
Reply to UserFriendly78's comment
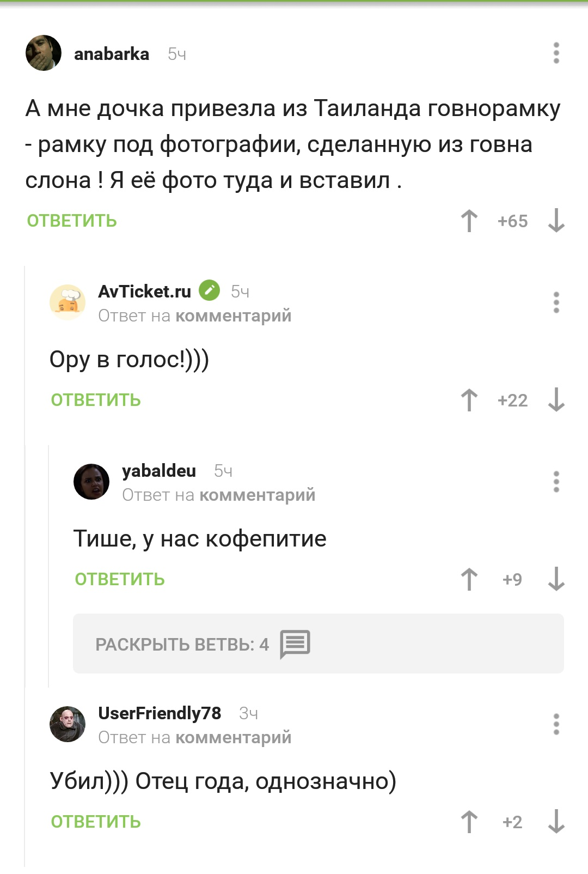pos(96,822)
